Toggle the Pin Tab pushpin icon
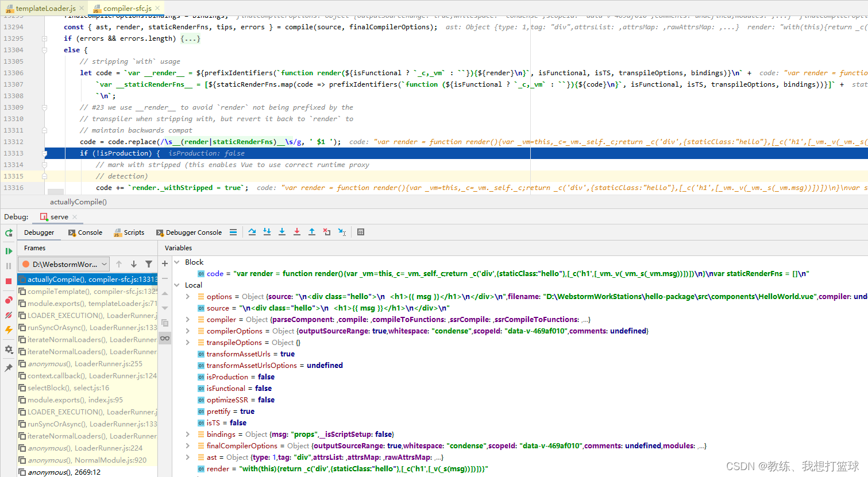This screenshot has width=868, height=477. click(x=9, y=367)
